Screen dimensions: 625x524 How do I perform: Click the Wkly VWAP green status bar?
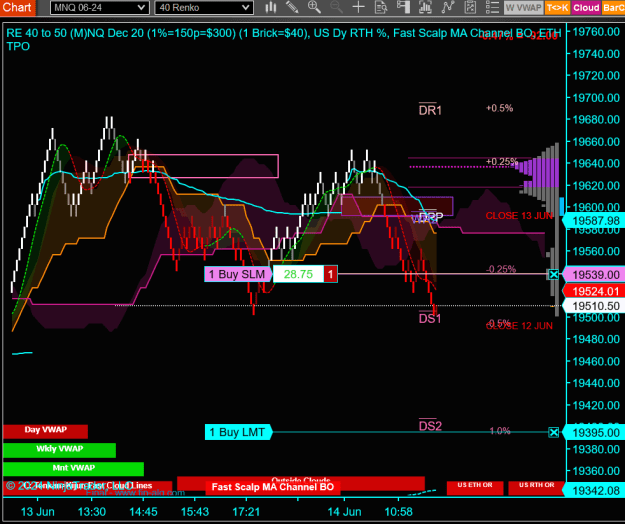59,450
